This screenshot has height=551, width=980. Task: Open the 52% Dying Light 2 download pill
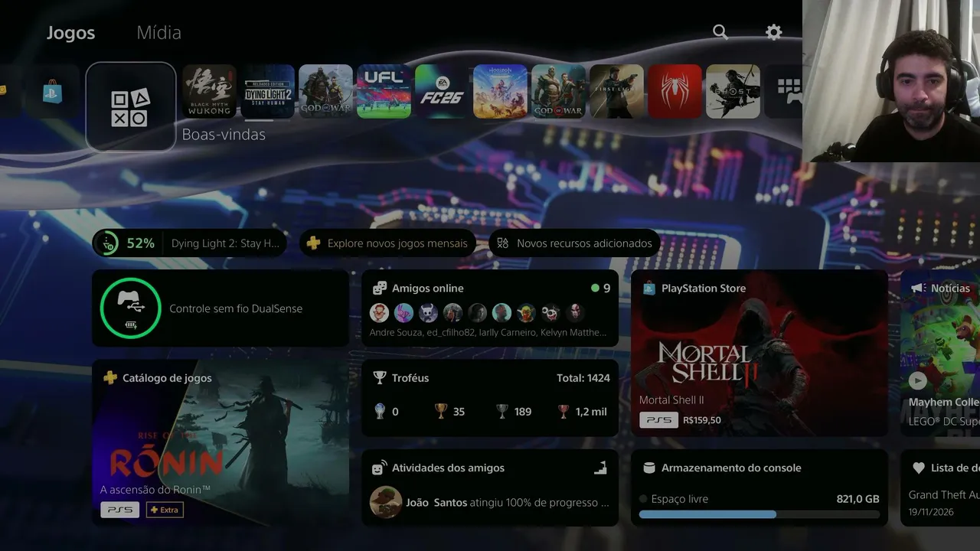point(189,243)
